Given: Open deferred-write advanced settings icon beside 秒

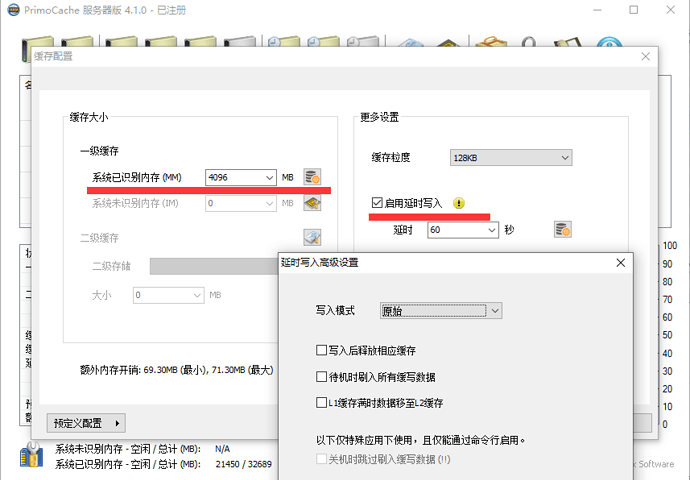Looking at the screenshot, I should click(x=562, y=229).
